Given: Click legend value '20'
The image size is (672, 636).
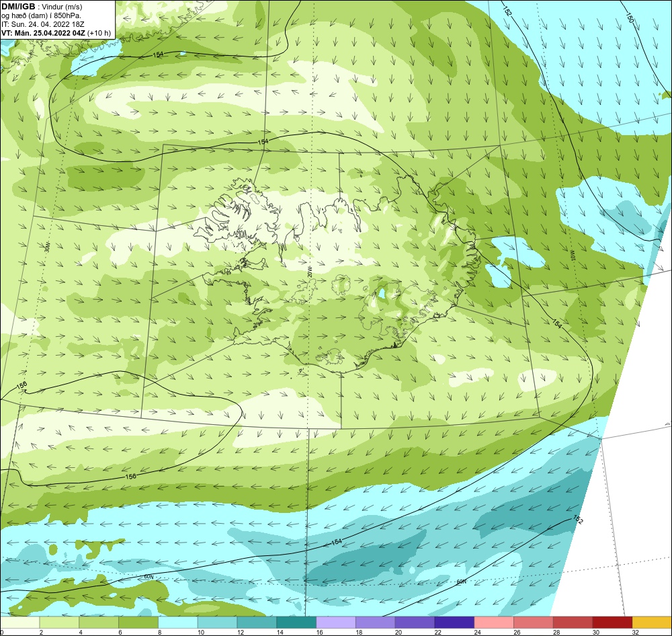Looking at the screenshot, I should click(x=398, y=632).
